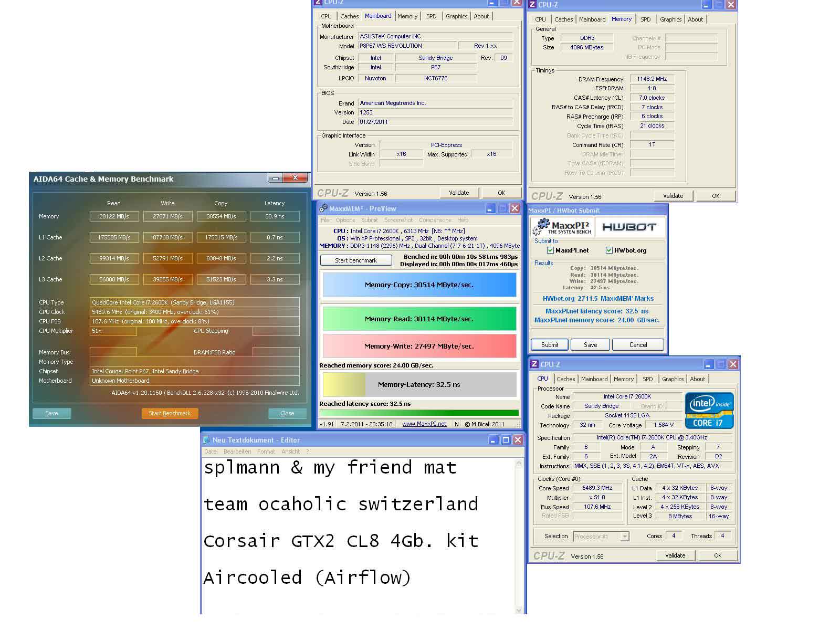The height and width of the screenshot is (630, 840).
Task: Click the Editor's vertical scrollbar up arrow
Action: pos(519,463)
